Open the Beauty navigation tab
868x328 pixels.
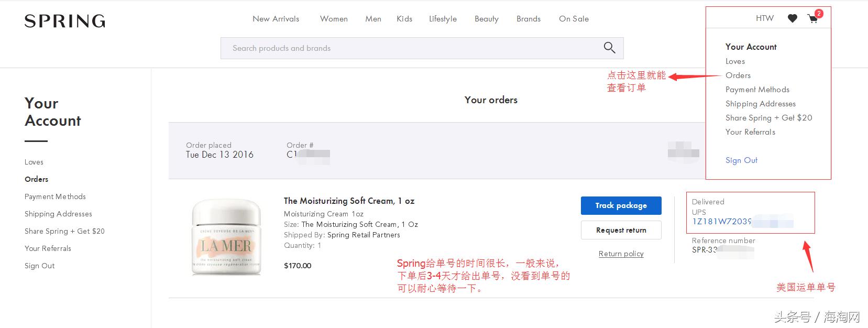coord(486,19)
